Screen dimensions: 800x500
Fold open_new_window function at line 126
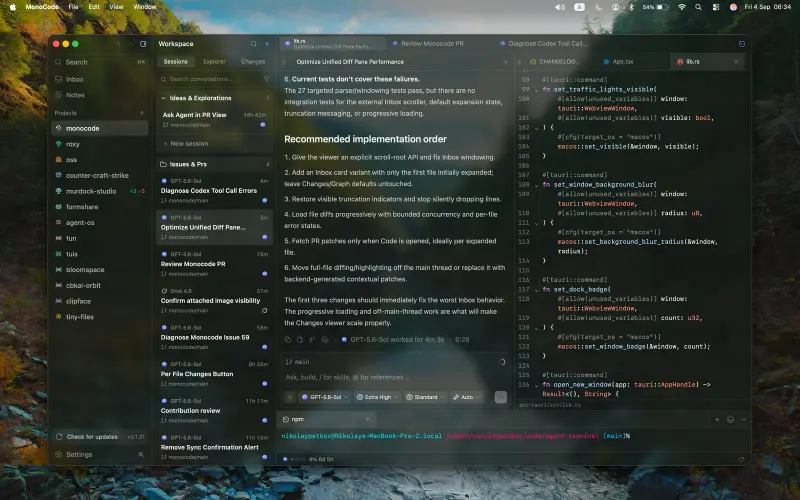tap(536, 386)
